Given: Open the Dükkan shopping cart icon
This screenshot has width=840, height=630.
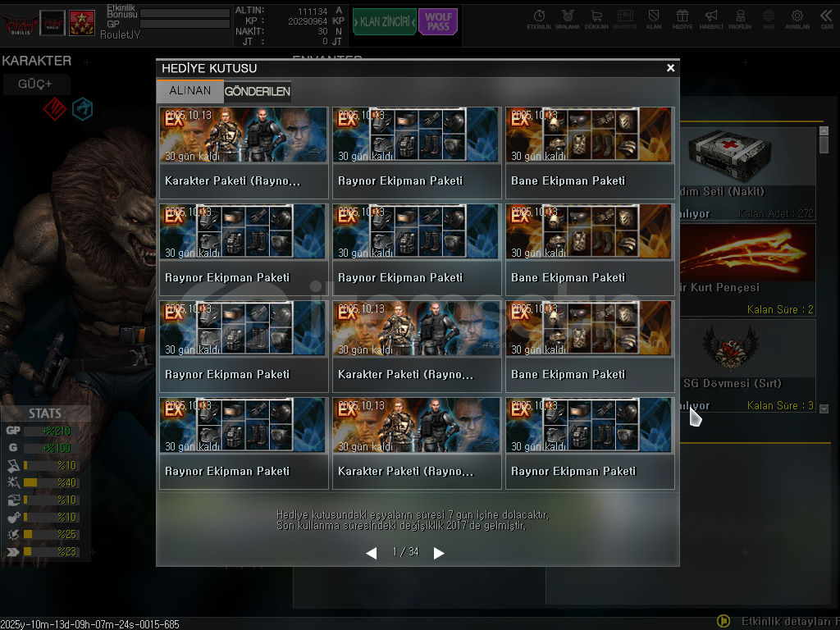Looking at the screenshot, I should click(596, 19).
